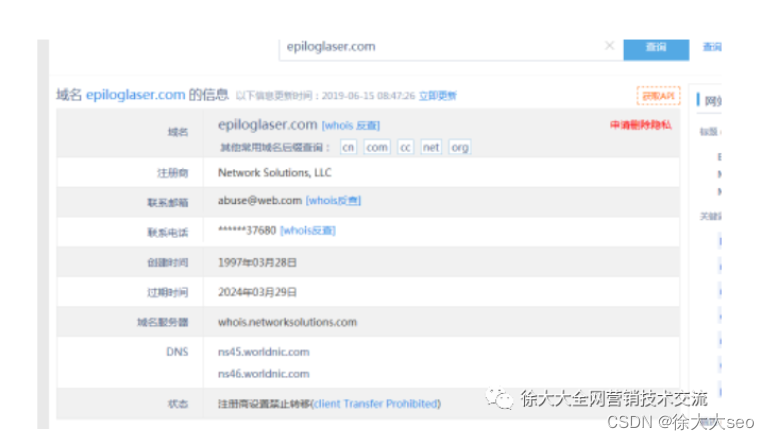Open whois reverse lookup for phone number
This screenshot has width=769, height=440.
(x=308, y=231)
